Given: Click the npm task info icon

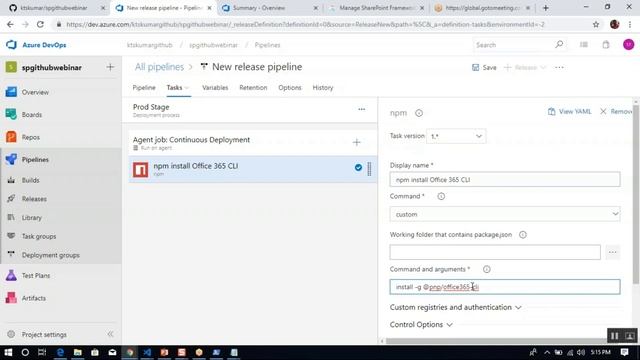Looking at the screenshot, I should [419, 113].
